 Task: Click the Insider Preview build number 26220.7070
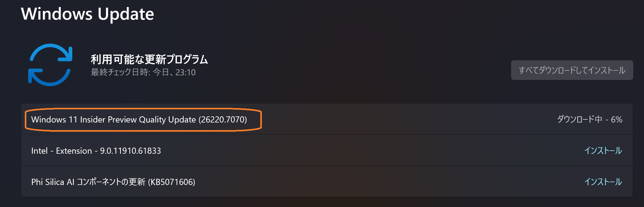223,120
